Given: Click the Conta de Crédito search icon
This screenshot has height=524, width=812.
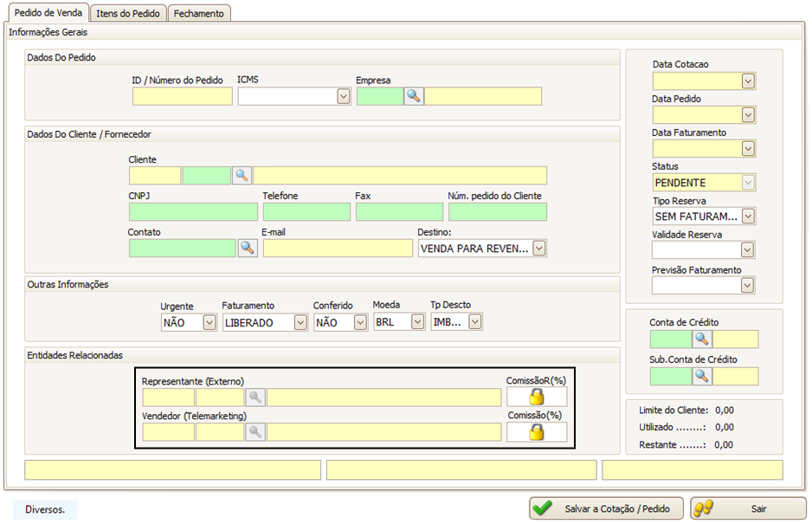Looking at the screenshot, I should [702, 340].
